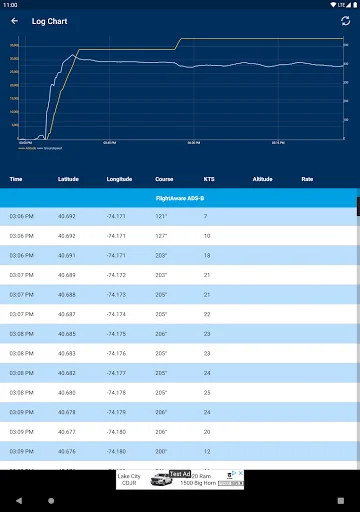Image resolution: width=360 pixels, height=512 pixels.
Task: Tap the KTS value 10
Action: [207, 236]
